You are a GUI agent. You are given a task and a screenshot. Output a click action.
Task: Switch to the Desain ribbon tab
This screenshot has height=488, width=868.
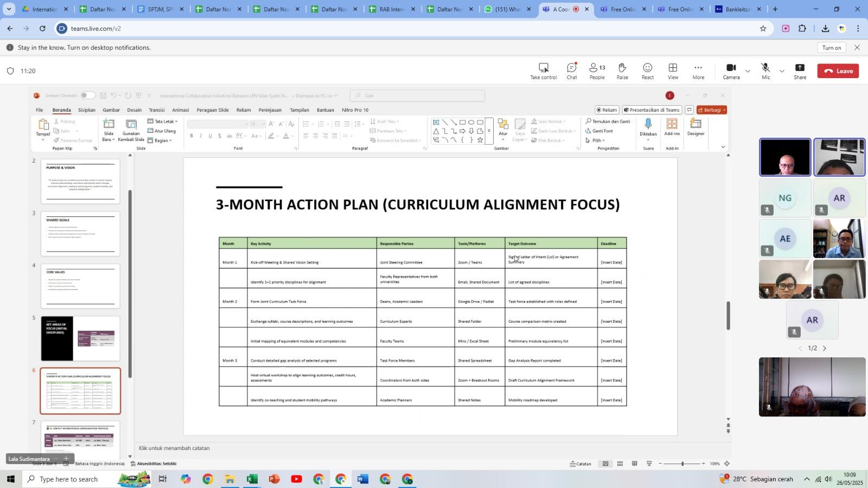[134, 110]
